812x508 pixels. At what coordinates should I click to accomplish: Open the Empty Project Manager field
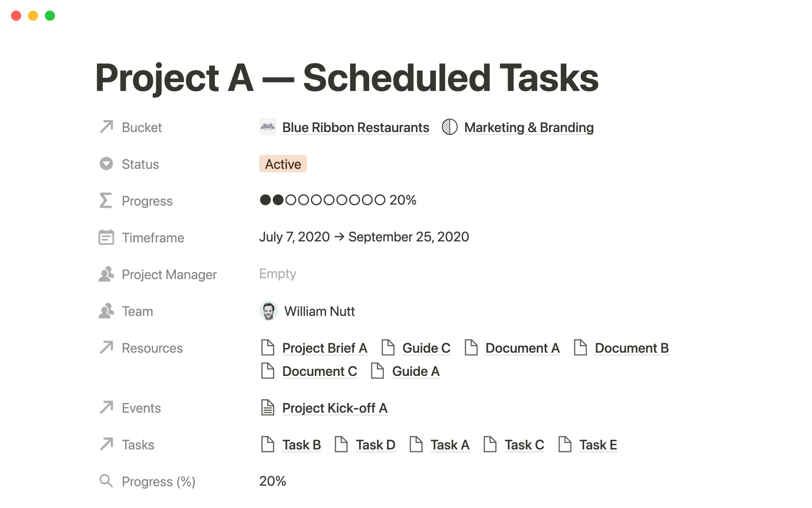(x=277, y=273)
